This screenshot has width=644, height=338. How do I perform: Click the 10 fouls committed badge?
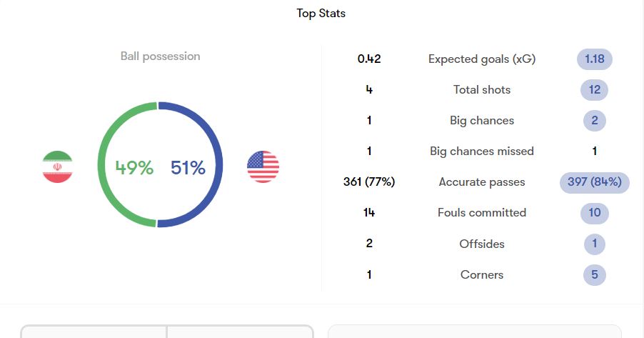[594, 212]
